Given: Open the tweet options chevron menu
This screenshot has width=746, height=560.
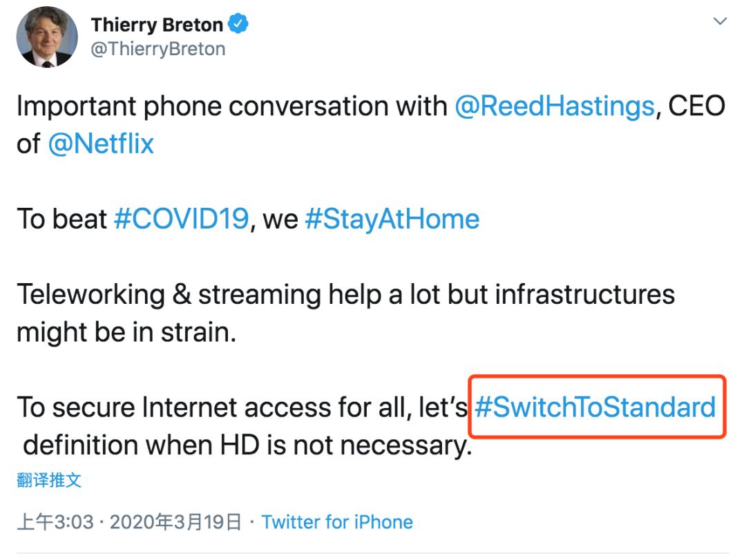Looking at the screenshot, I should coord(720,22).
